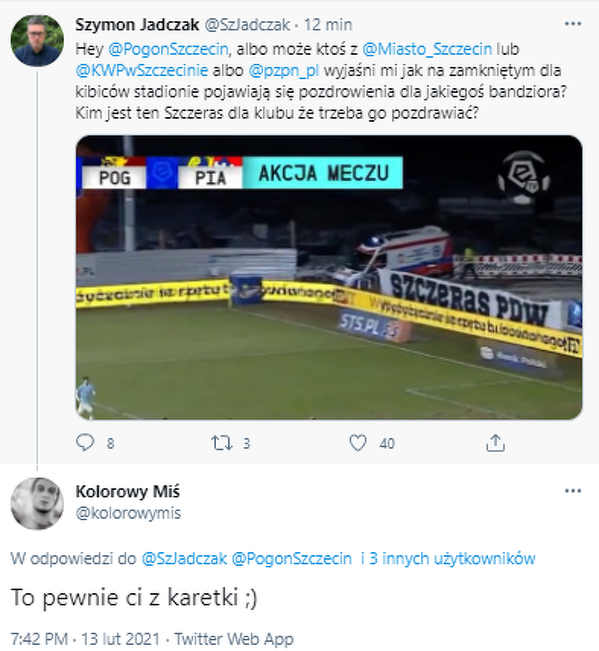The width and height of the screenshot is (599, 651).
Task: Open the @KWPwSzczecinie mention
Action: [142, 70]
